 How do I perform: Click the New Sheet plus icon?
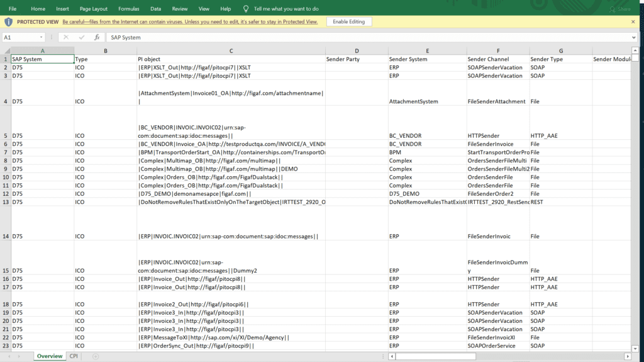[x=96, y=356]
